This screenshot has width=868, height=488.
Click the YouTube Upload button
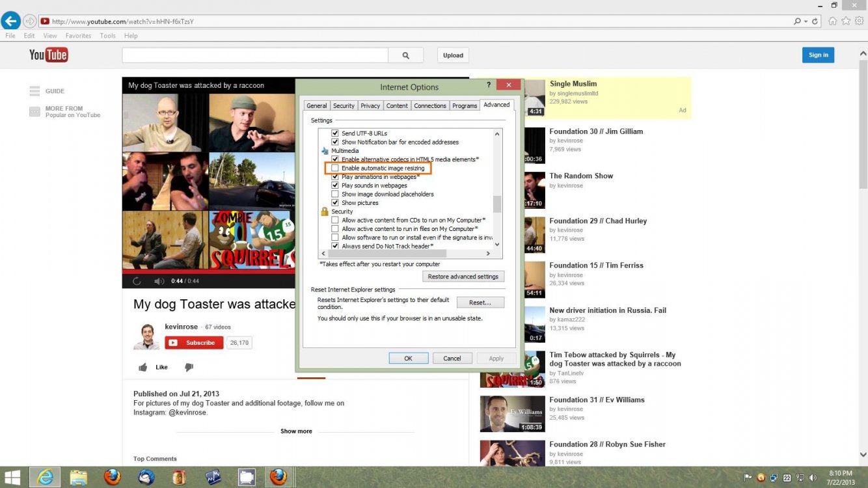(453, 55)
